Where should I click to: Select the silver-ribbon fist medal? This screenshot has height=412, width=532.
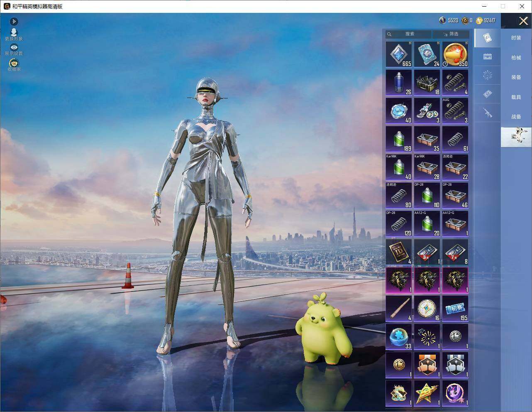tap(455, 365)
